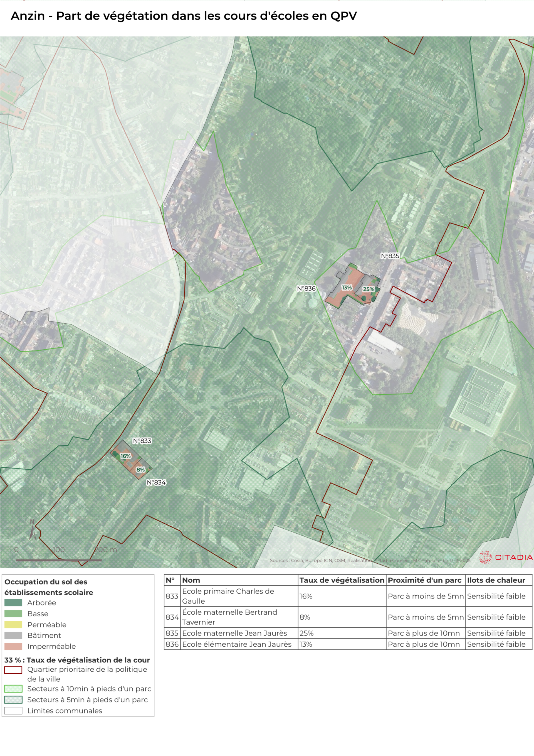Click the Bâtiment grey legend swatch
This screenshot has width=534, height=756.
[13, 635]
